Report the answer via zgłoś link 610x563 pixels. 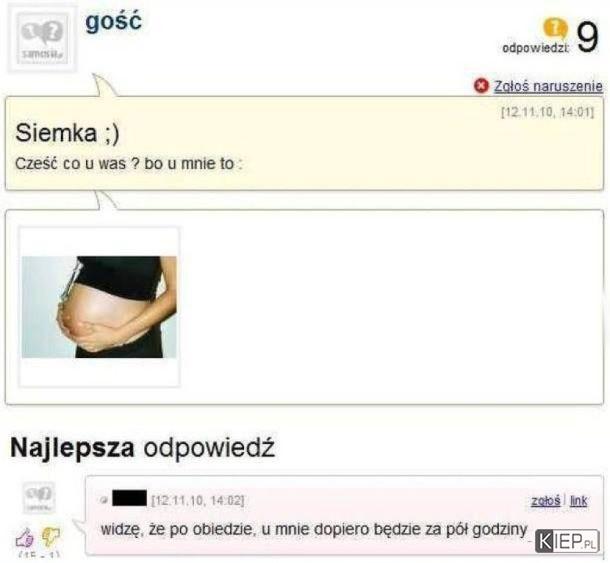pyautogui.click(x=545, y=500)
